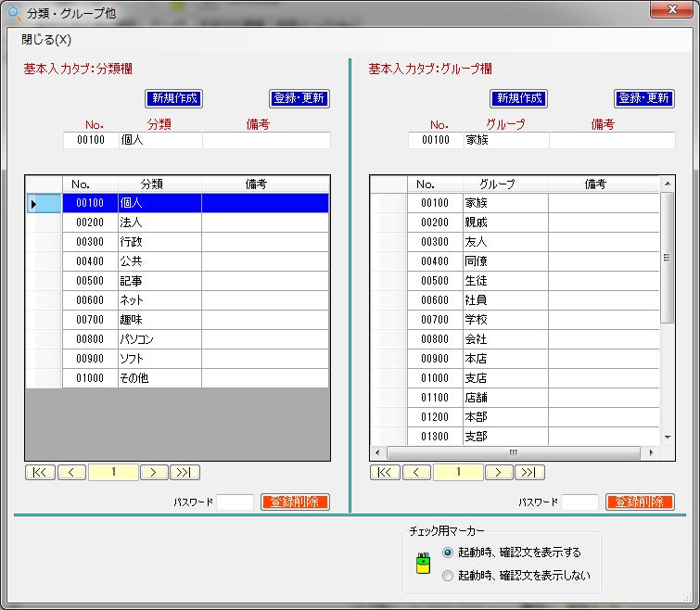The width and height of the screenshot is (700, 610).
Task: Select the 法人 row in the 分類 table
Action: 159,222
